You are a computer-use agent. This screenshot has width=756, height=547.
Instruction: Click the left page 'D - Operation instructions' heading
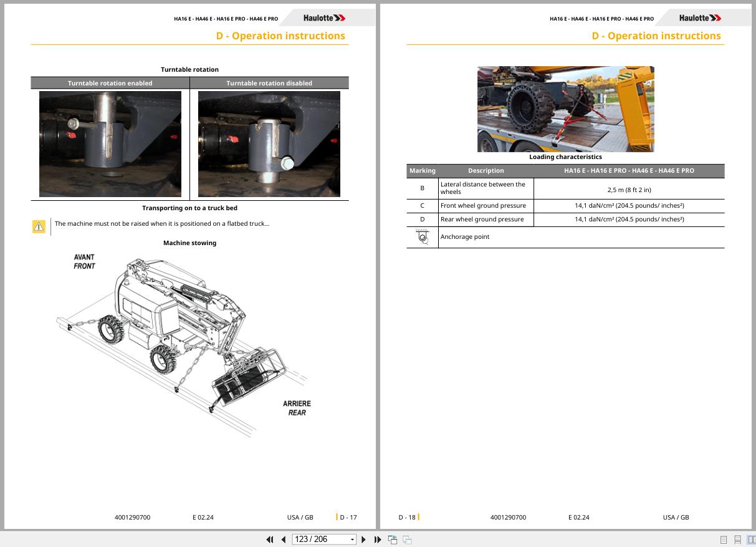click(x=280, y=36)
